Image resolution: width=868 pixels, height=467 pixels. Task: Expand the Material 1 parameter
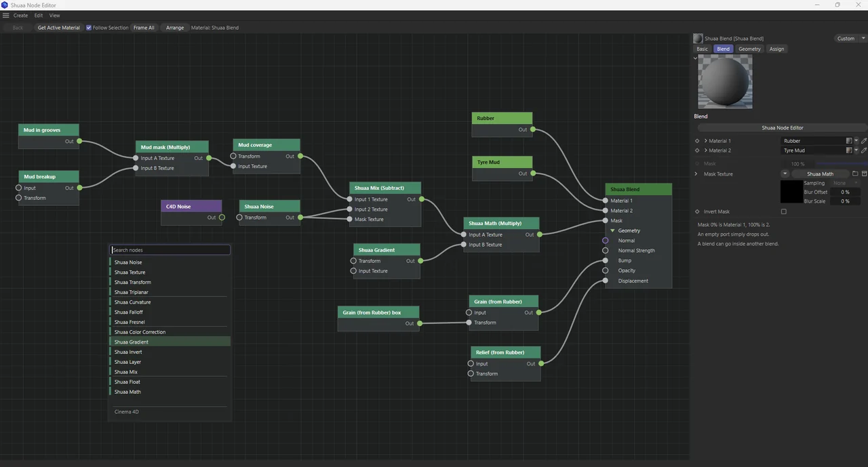tap(706, 141)
